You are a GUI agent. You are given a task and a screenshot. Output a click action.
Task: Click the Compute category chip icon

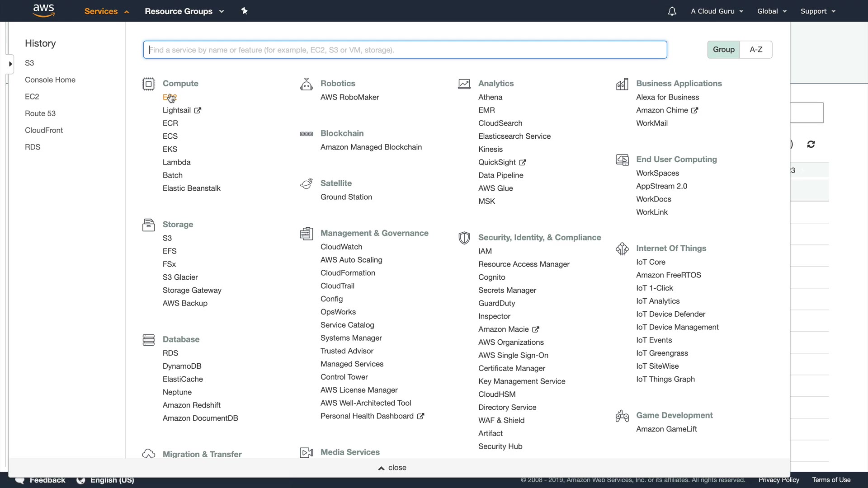coord(148,84)
